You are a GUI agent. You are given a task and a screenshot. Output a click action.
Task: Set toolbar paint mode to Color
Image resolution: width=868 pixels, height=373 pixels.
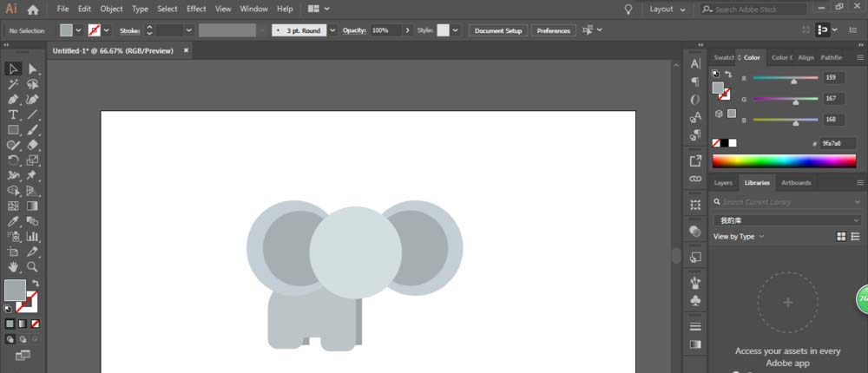pyautogui.click(x=10, y=324)
